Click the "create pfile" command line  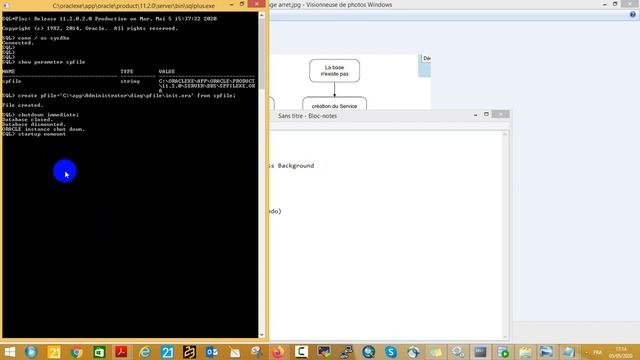(119, 96)
